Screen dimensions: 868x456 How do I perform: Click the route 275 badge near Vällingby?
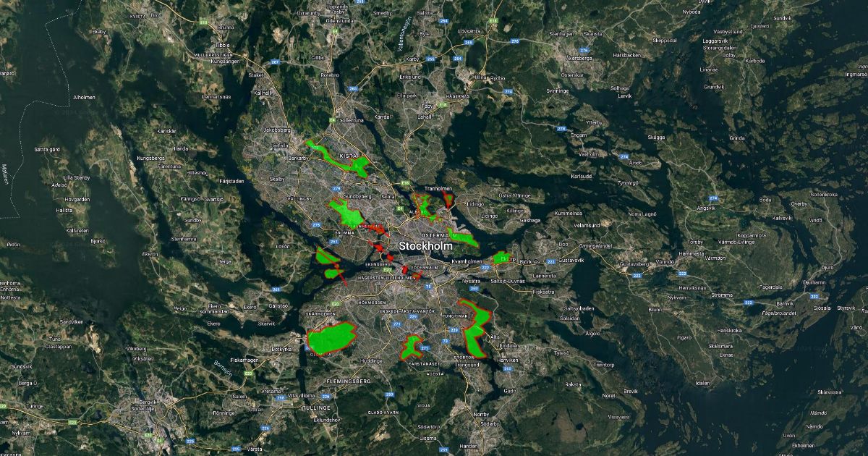coord(316,224)
